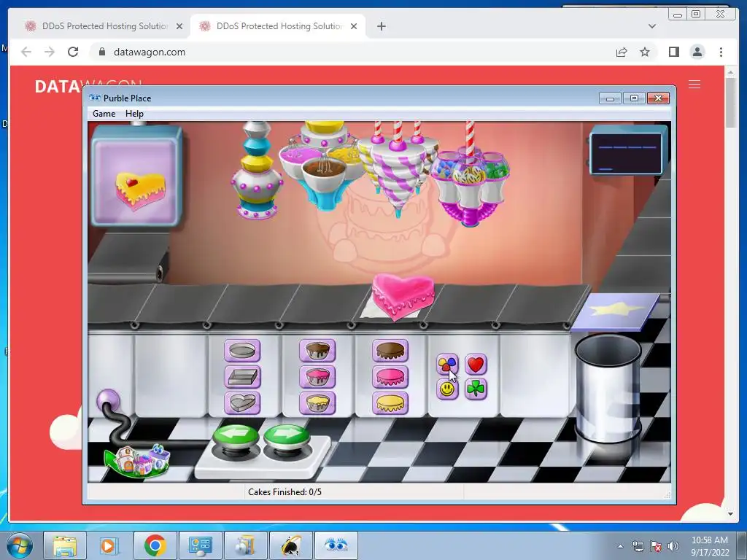The height and width of the screenshot is (560, 747).
Task: Add the red heart decoration
Action: coord(476,365)
